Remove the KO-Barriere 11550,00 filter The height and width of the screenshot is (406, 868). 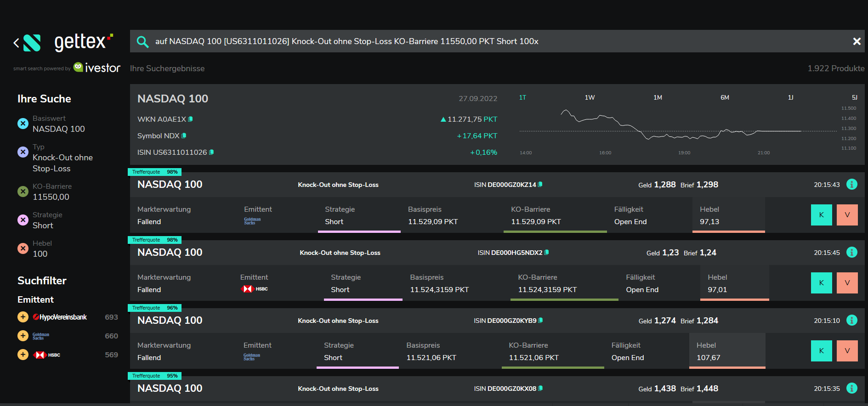click(23, 192)
